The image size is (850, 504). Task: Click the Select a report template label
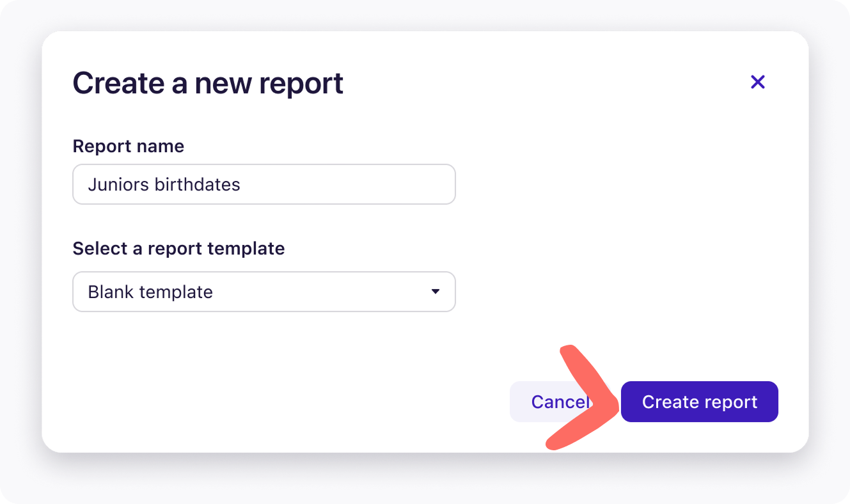[178, 248]
